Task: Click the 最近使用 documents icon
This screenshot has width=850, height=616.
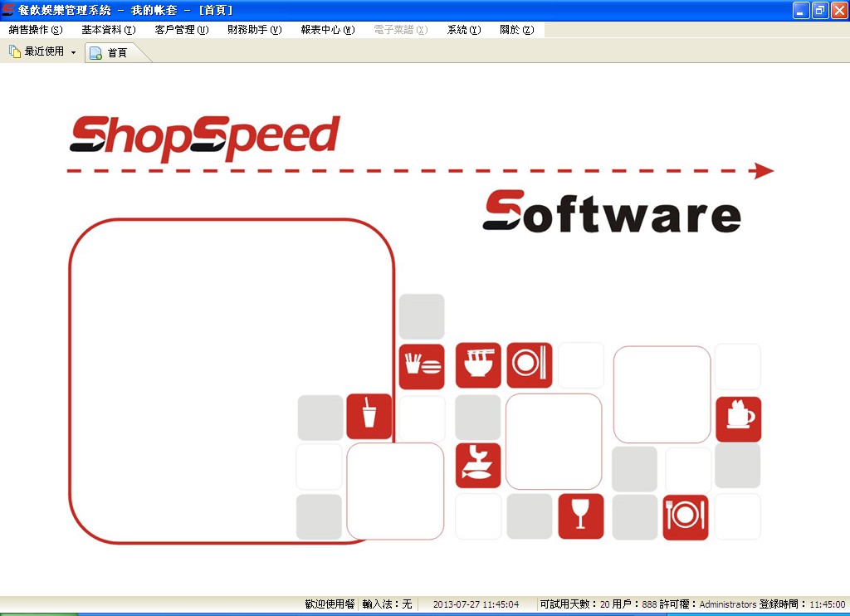Action: pos(15,51)
